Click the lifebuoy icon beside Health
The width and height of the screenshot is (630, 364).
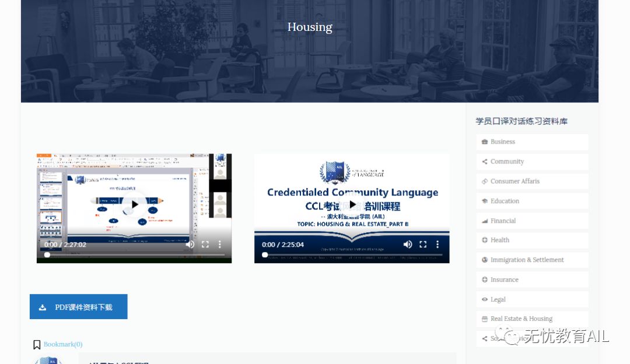(x=485, y=240)
